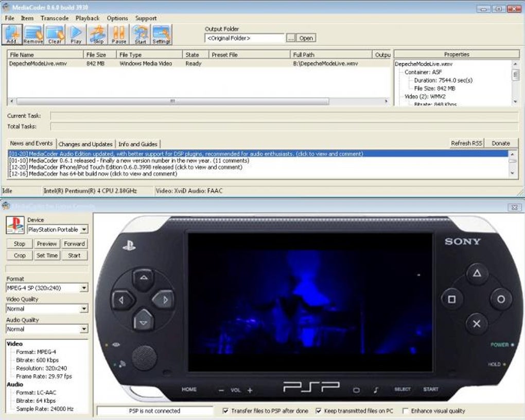
Task: Open the Options menu
Action: [117, 18]
